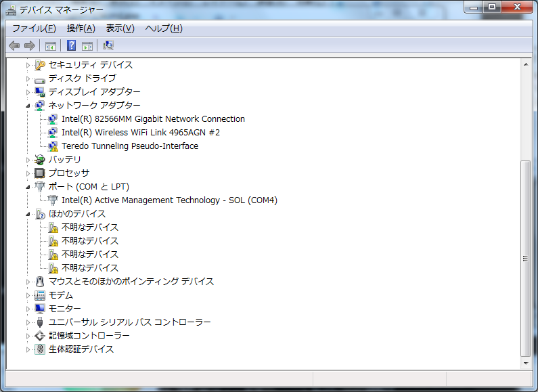Click the Back arrow toolbar button
Image resolution: width=538 pixels, height=392 pixels.
[x=14, y=45]
